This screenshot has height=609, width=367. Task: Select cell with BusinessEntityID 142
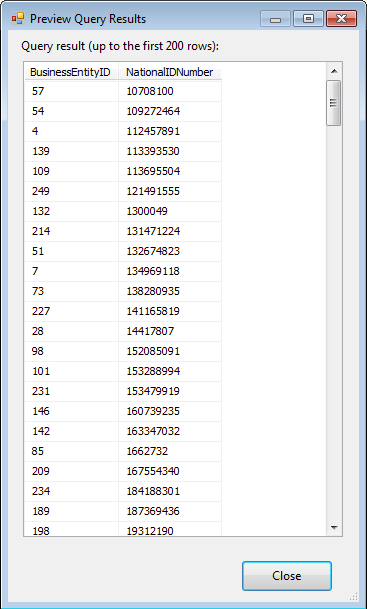tap(71, 432)
